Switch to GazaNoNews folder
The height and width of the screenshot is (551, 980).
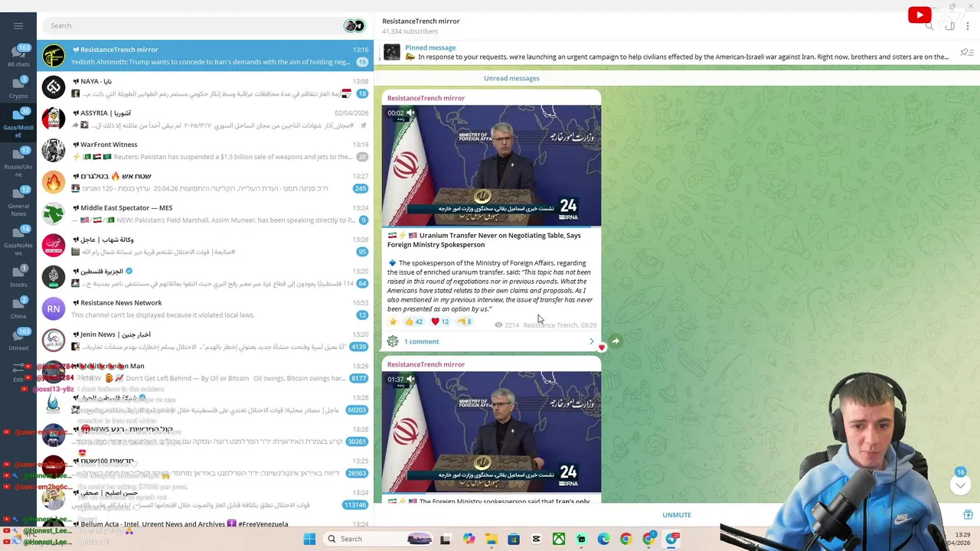pyautogui.click(x=18, y=240)
